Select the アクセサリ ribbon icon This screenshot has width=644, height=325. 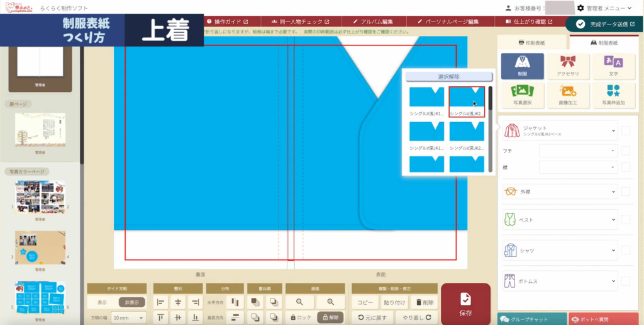pyautogui.click(x=568, y=66)
